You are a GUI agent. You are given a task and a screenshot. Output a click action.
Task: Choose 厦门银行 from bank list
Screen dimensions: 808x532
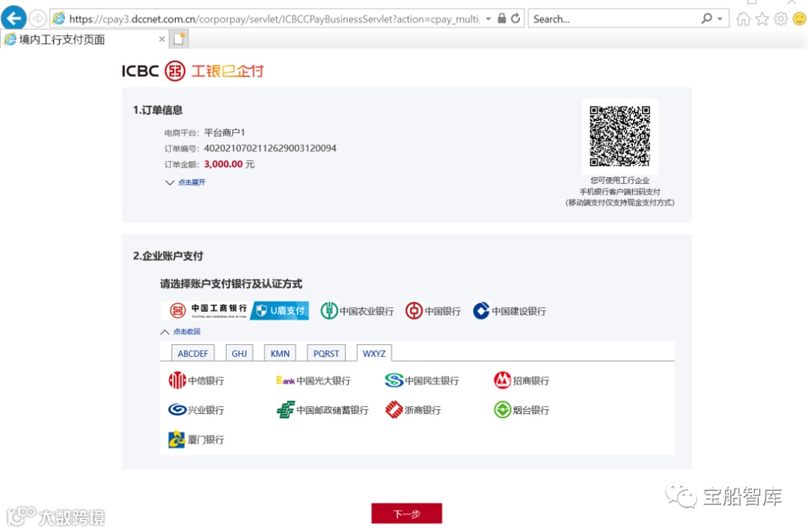[x=196, y=439]
